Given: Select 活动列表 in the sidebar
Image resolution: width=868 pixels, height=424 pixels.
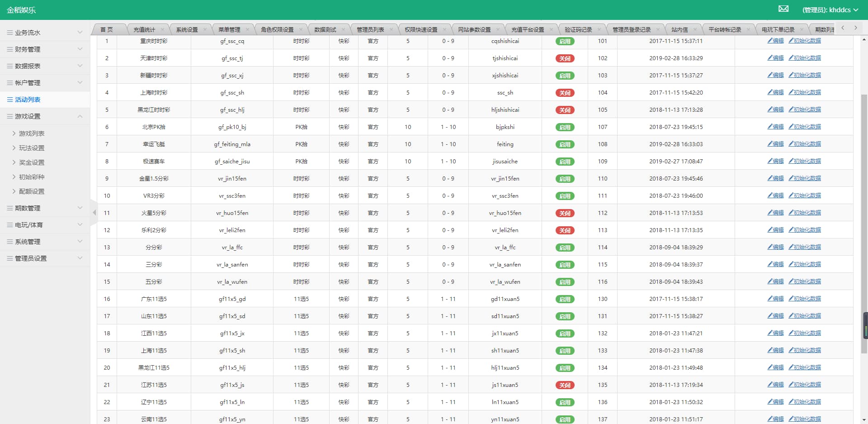Looking at the screenshot, I should 28,100.
